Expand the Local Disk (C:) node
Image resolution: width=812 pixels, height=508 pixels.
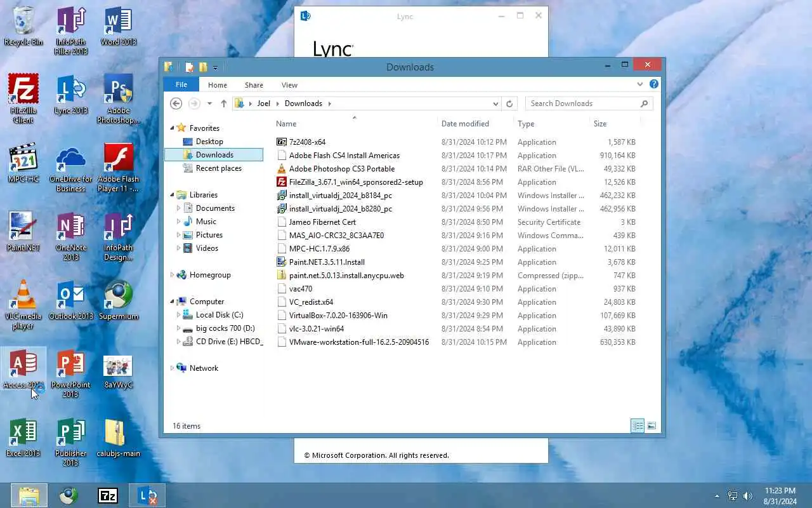tap(178, 315)
